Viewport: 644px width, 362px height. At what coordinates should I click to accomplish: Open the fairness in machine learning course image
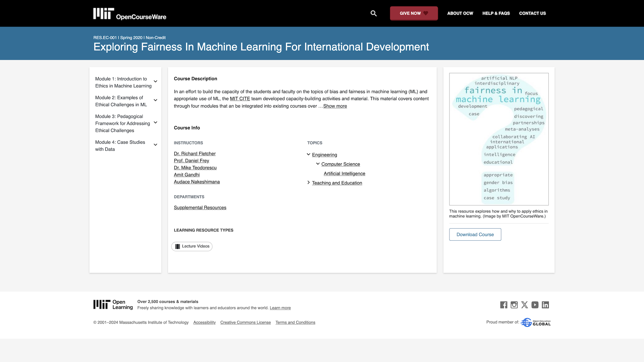pyautogui.click(x=499, y=139)
